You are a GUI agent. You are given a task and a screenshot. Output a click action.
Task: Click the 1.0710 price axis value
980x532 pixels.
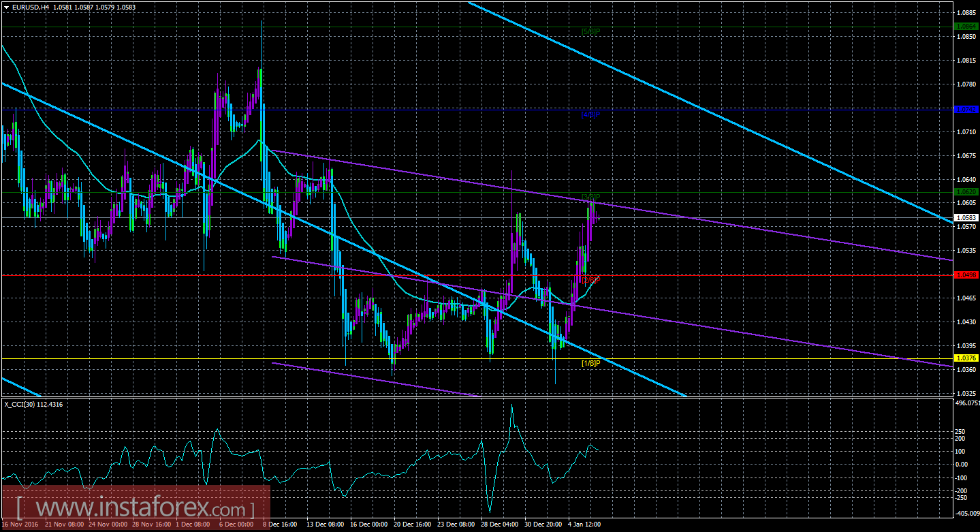click(x=967, y=131)
